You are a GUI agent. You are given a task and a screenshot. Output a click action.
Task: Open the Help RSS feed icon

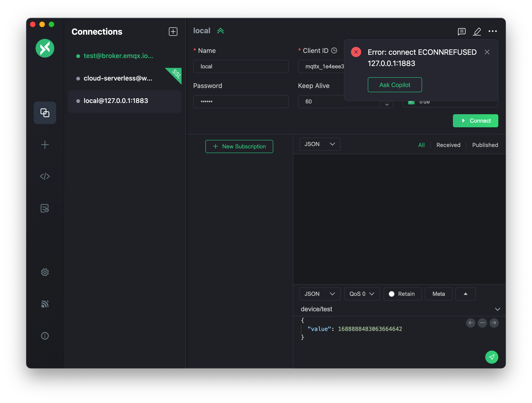coord(45,304)
